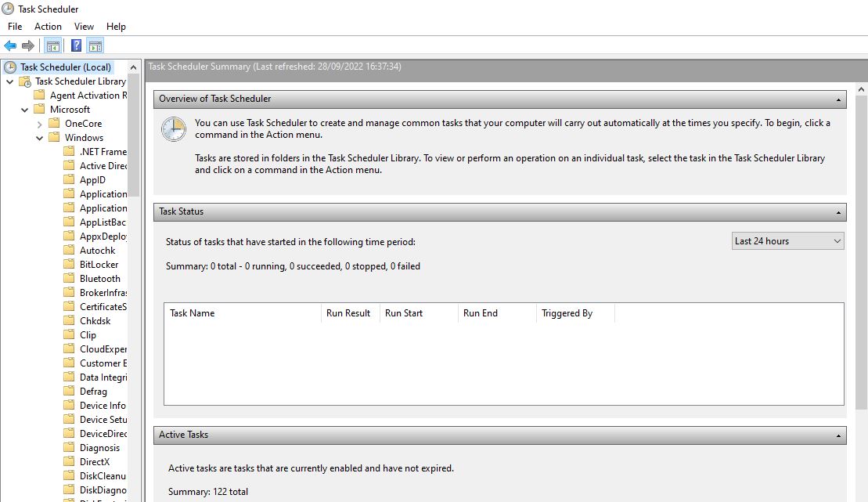The image size is (868, 502).
Task: Sort by the Run Result column header
Action: [x=348, y=312]
